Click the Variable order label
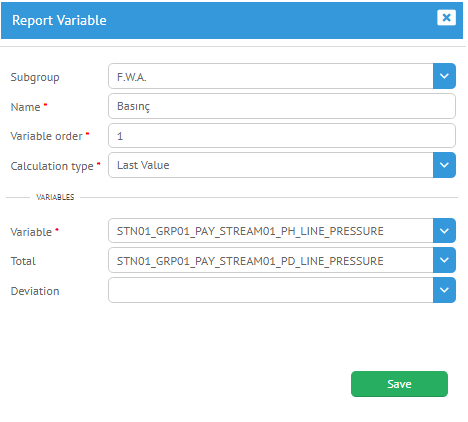Viewport: 468px width, 422px height. click(x=46, y=136)
